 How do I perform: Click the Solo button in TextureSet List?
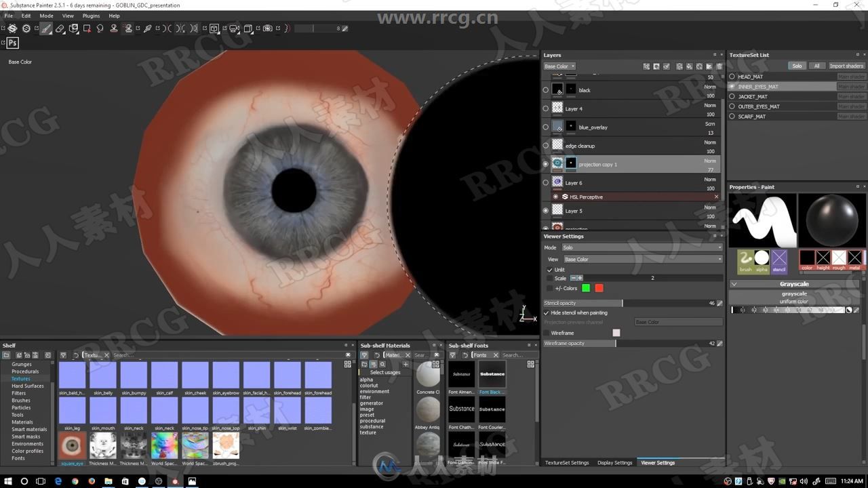(x=797, y=66)
